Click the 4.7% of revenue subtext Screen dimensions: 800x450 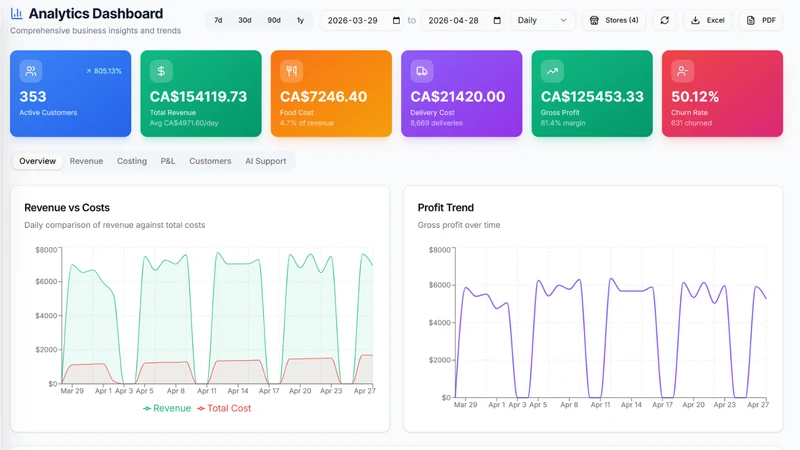[x=307, y=123]
